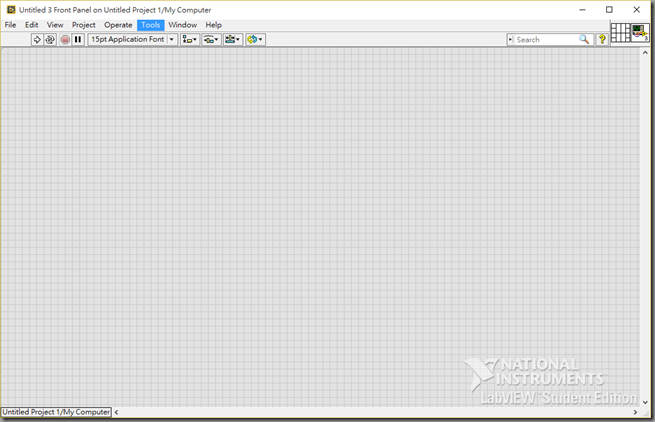Open the Align Objects dropdown

pos(189,40)
